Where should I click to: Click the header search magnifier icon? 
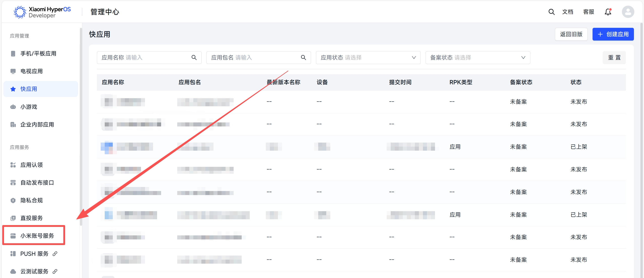551,12
